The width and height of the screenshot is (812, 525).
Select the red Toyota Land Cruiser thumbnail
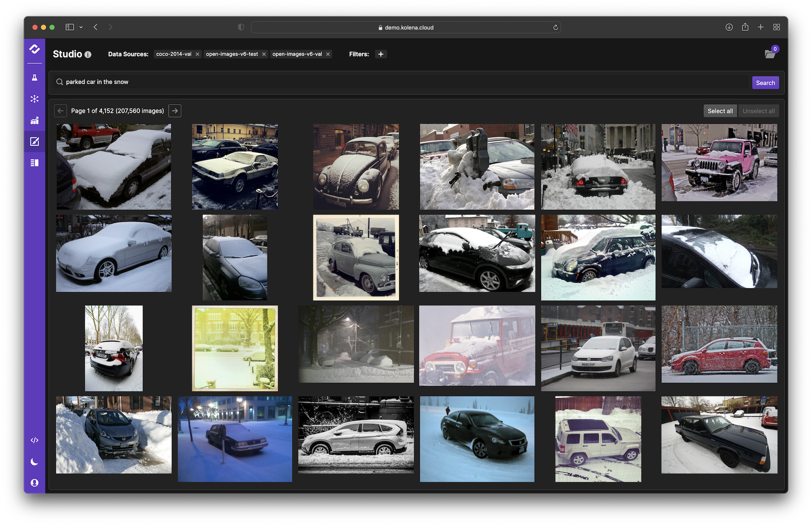click(477, 346)
